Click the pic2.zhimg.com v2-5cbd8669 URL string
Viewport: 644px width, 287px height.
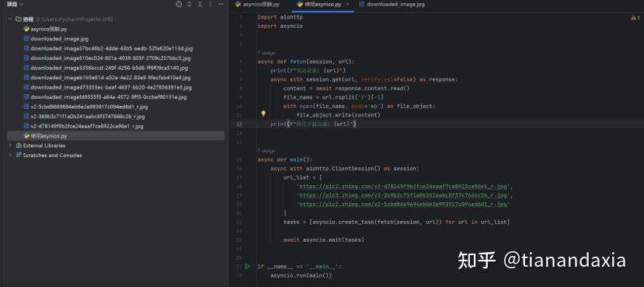(403, 205)
